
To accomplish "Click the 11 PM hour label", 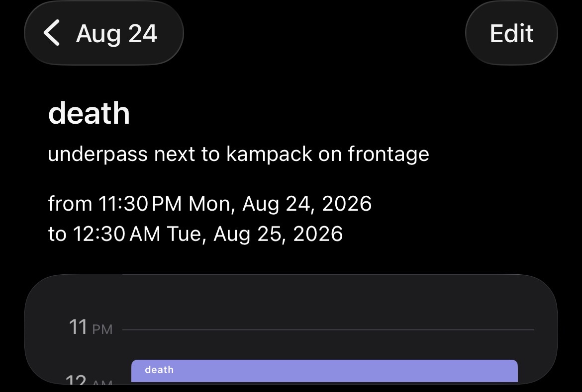I will [91, 327].
